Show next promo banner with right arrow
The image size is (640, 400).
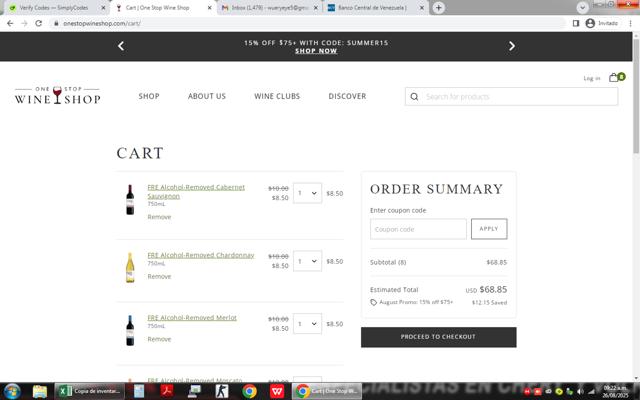(512, 46)
